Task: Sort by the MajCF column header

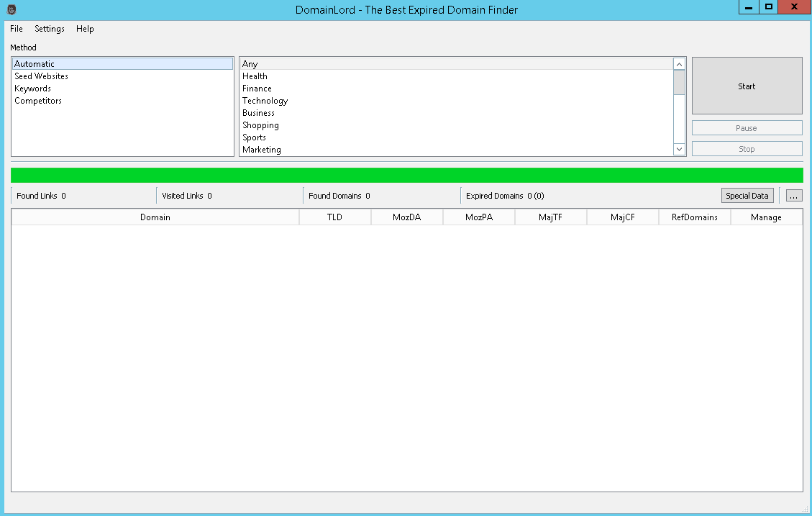Action: [622, 217]
